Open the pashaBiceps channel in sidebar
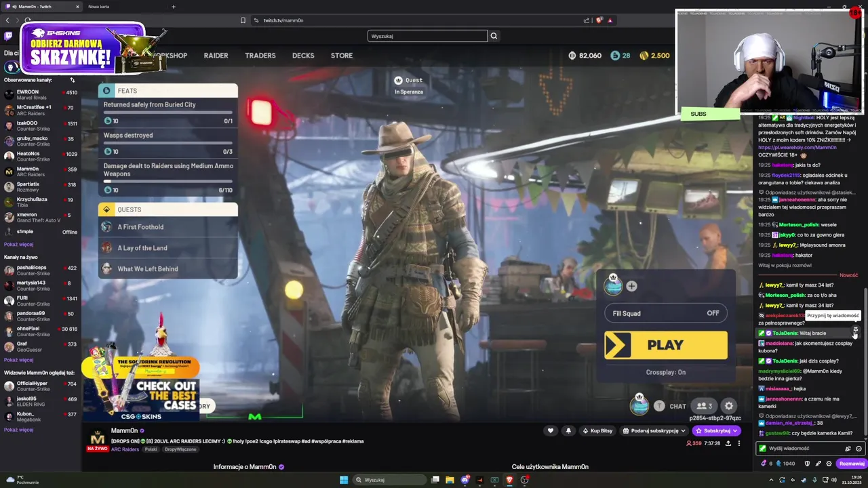This screenshot has height=488, width=868. (41, 270)
